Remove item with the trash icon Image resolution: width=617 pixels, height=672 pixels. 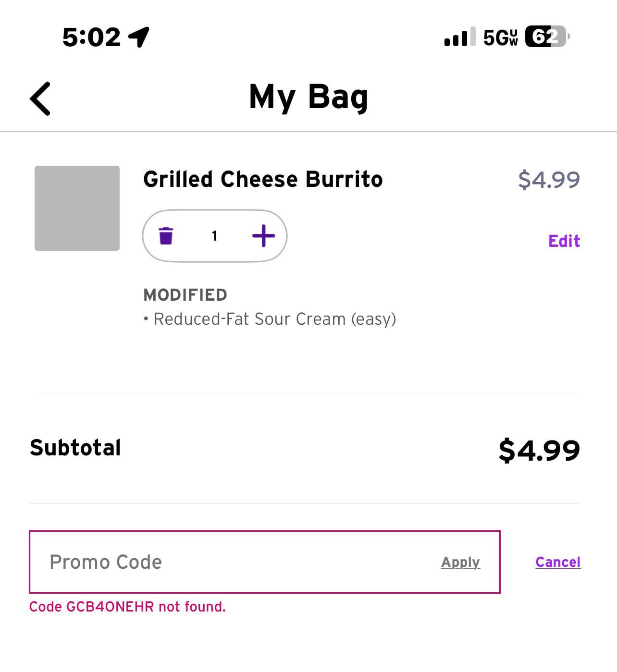click(166, 236)
